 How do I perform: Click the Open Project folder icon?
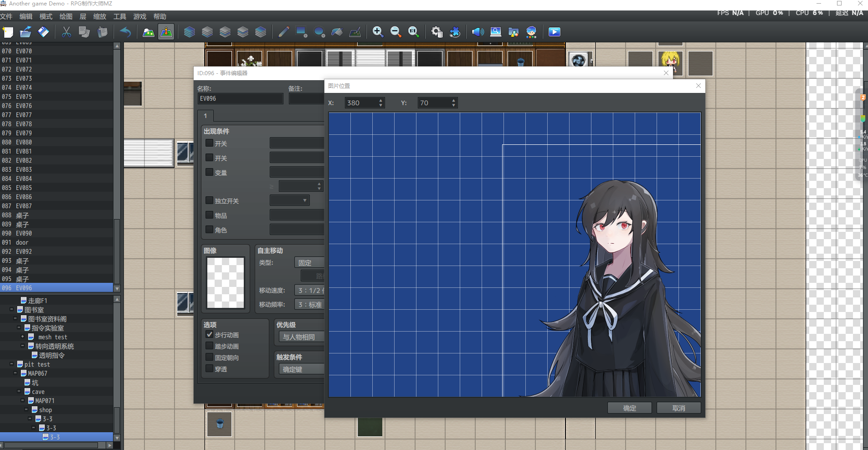click(x=26, y=32)
